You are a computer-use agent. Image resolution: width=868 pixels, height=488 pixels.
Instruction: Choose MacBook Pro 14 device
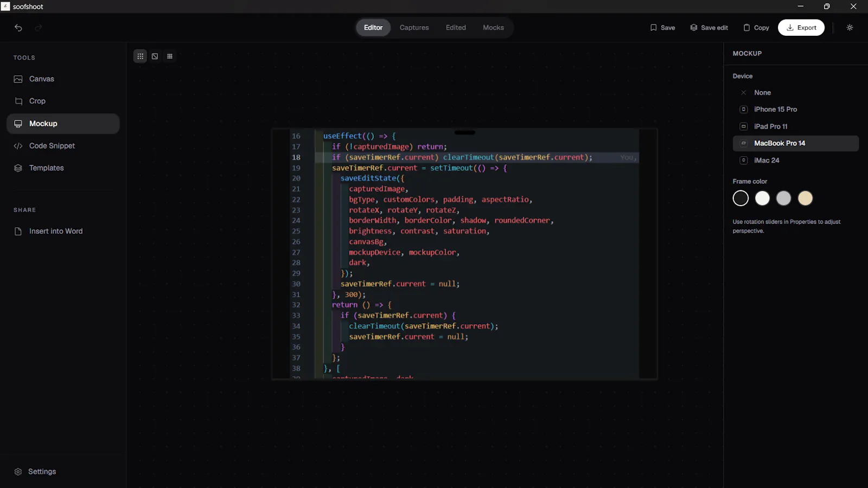[796, 143]
